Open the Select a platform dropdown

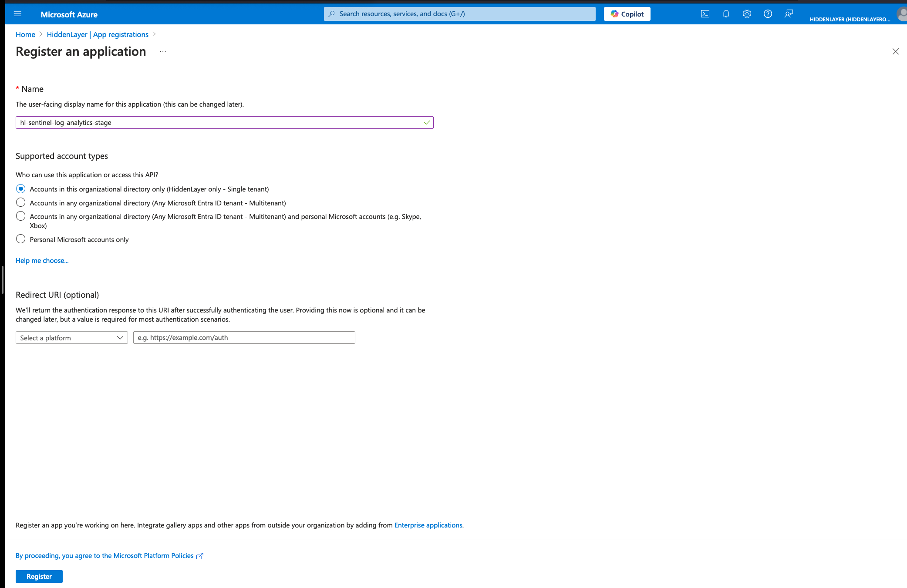click(x=72, y=338)
